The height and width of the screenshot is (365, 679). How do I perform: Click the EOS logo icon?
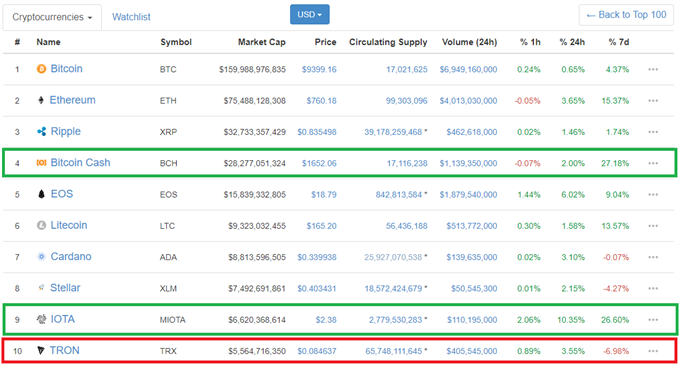(41, 194)
